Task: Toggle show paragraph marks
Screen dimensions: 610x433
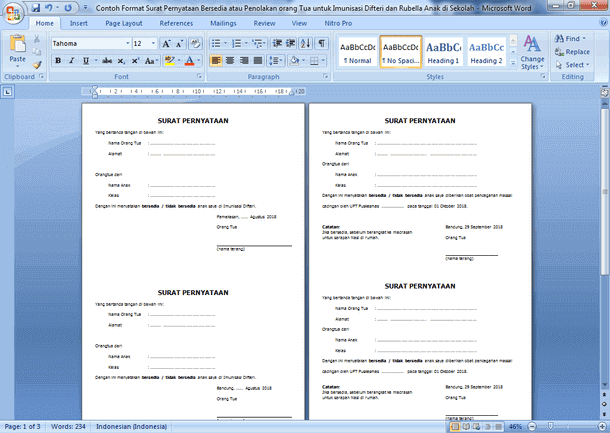Action: 322,43
